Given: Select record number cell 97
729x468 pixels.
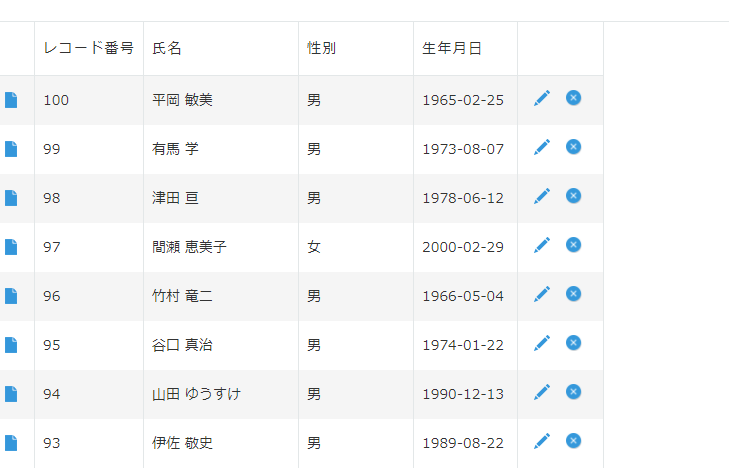Looking at the screenshot, I should click(x=89, y=247).
